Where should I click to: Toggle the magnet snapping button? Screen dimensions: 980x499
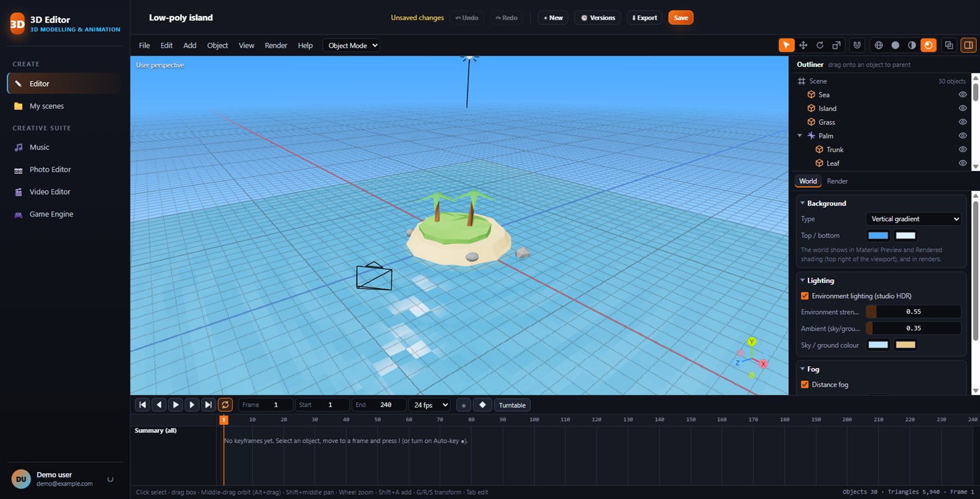coord(857,45)
